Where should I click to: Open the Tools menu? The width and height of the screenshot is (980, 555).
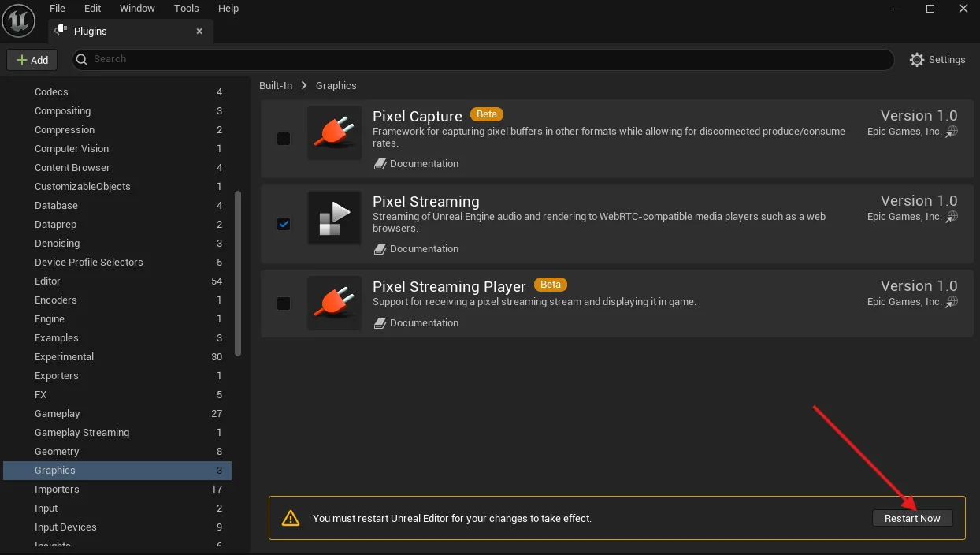point(187,9)
